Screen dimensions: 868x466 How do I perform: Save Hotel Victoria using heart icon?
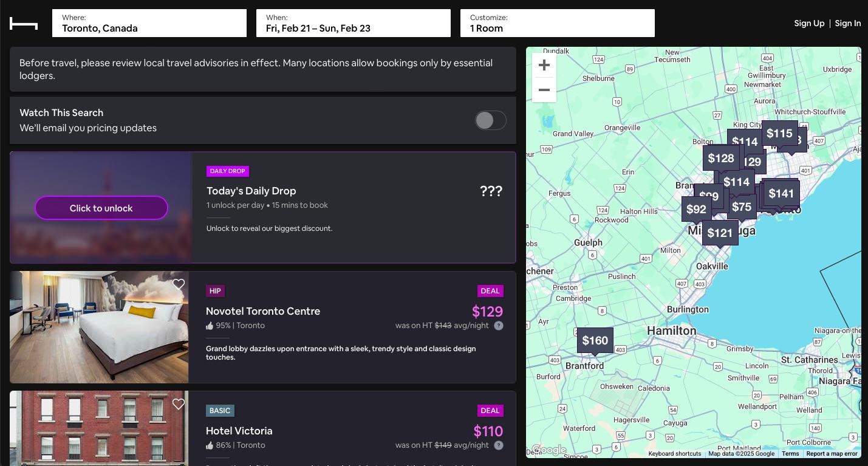click(x=179, y=404)
